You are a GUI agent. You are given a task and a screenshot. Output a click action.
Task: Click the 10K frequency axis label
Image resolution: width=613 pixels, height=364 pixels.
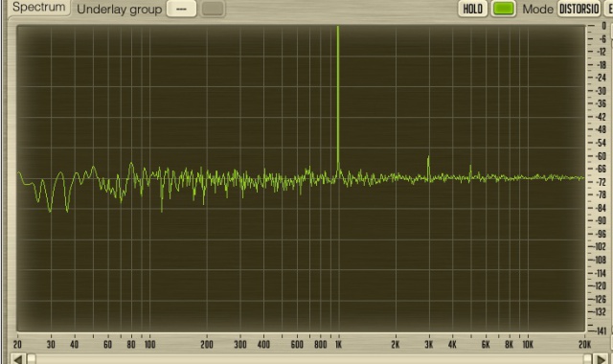(528, 345)
